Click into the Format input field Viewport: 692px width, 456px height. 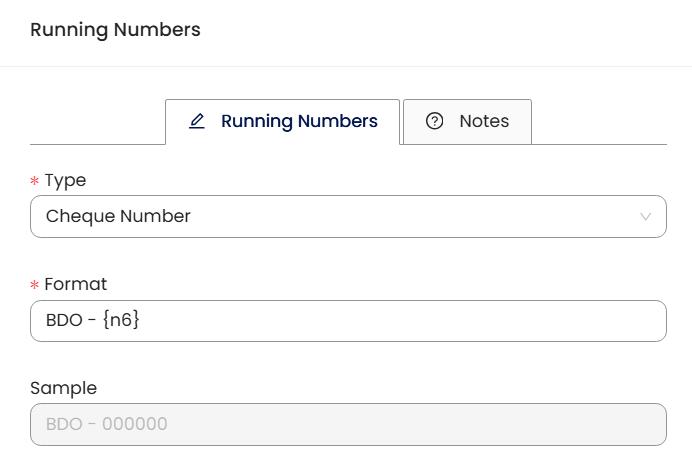pos(348,321)
